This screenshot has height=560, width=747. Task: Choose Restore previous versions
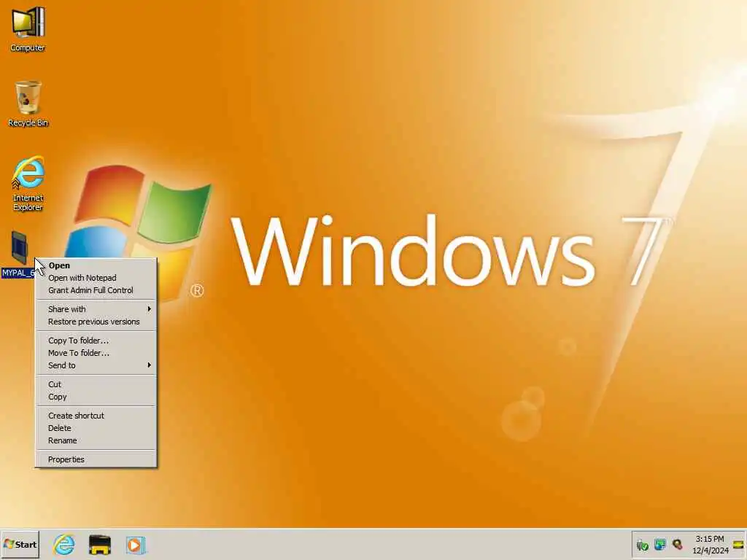click(x=96, y=322)
